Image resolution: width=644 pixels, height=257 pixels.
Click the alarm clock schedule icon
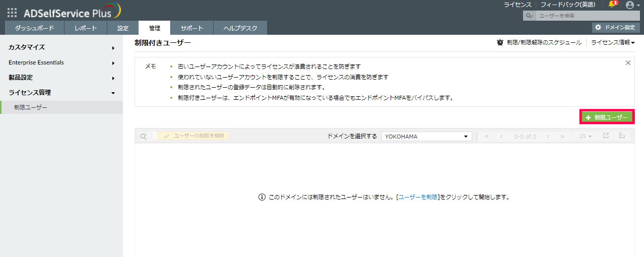pyautogui.click(x=500, y=43)
